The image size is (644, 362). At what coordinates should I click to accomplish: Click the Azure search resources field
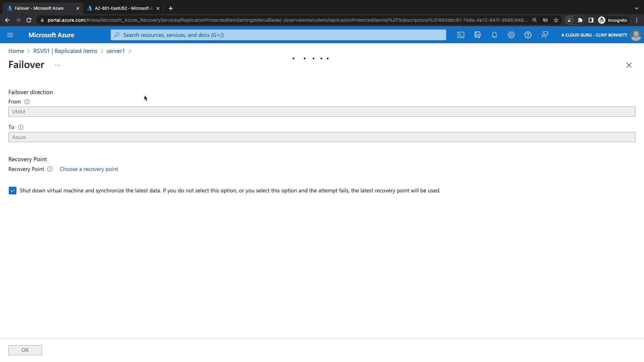coord(278,35)
